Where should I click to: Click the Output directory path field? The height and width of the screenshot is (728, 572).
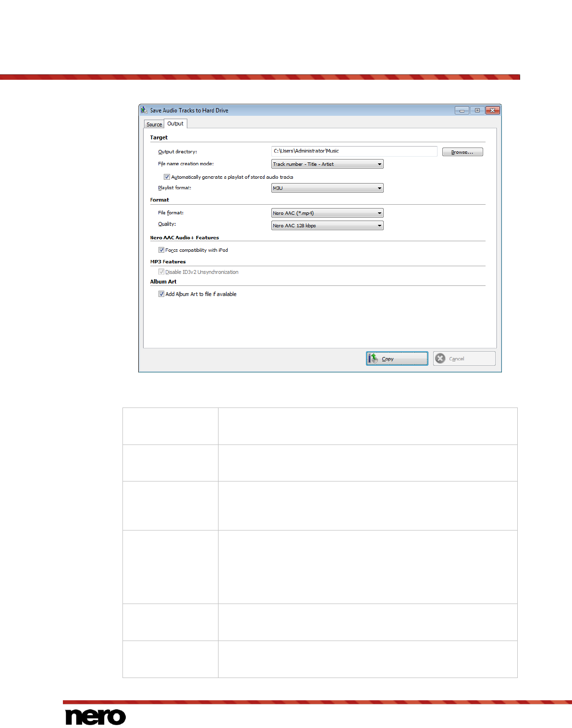point(354,151)
